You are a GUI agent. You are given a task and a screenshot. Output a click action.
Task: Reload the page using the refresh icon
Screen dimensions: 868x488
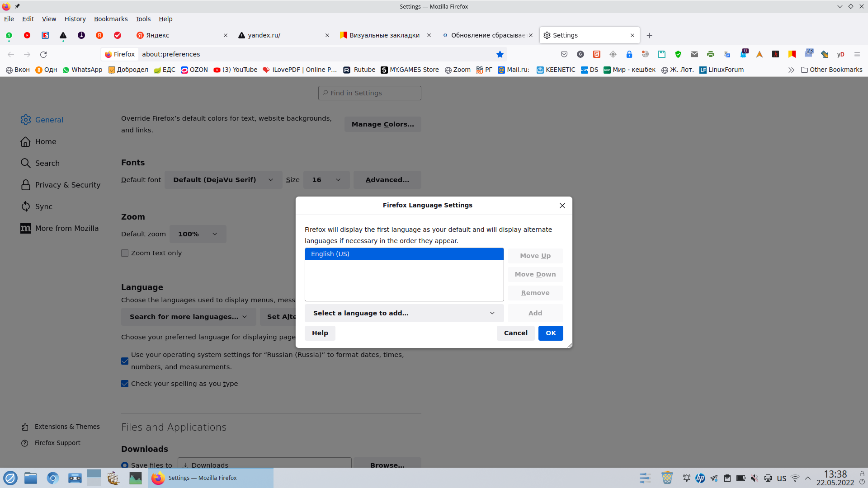pyautogui.click(x=43, y=54)
